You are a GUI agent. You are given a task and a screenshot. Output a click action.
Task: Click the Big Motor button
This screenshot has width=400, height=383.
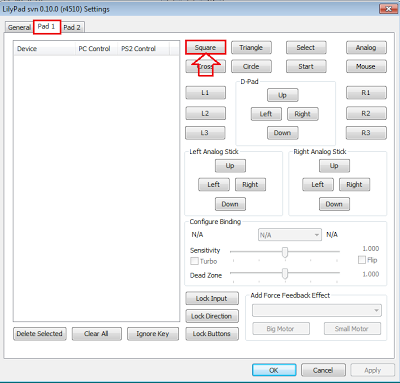(281, 329)
